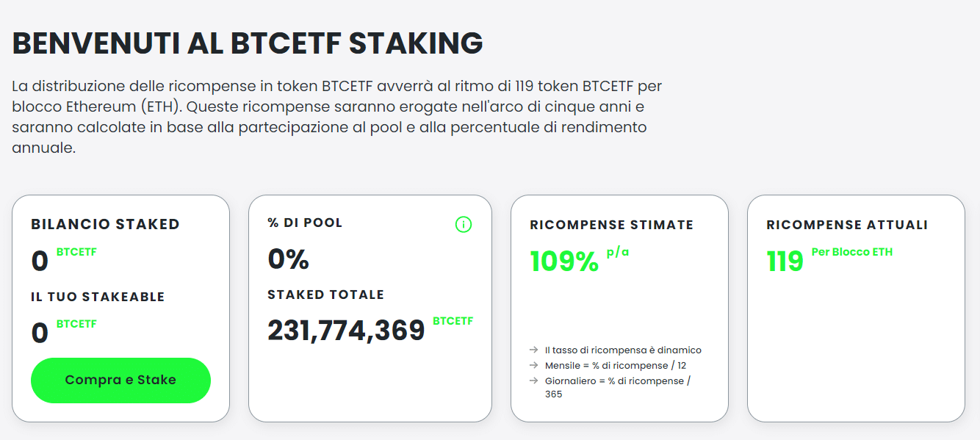Open the info tooltip on % DI POOL card
The image size is (980, 440).
(x=463, y=224)
